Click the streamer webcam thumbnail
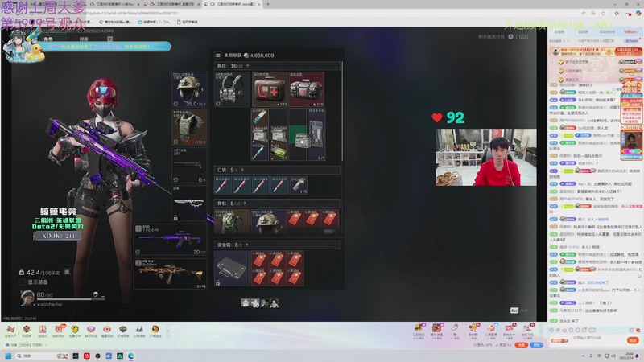 [486, 157]
